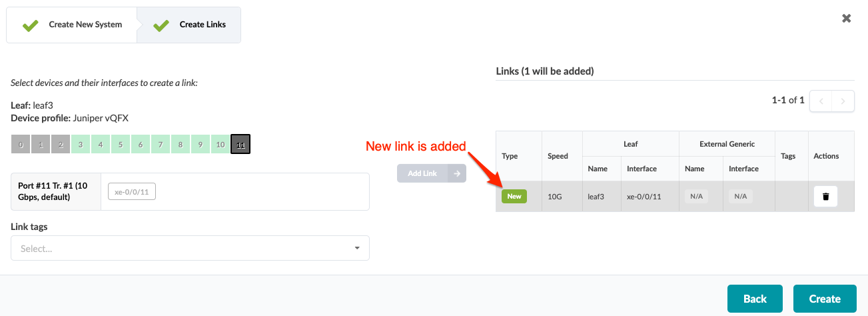The height and width of the screenshot is (316, 868).
Task: Select port 5 on leaf3
Action: coord(121,145)
